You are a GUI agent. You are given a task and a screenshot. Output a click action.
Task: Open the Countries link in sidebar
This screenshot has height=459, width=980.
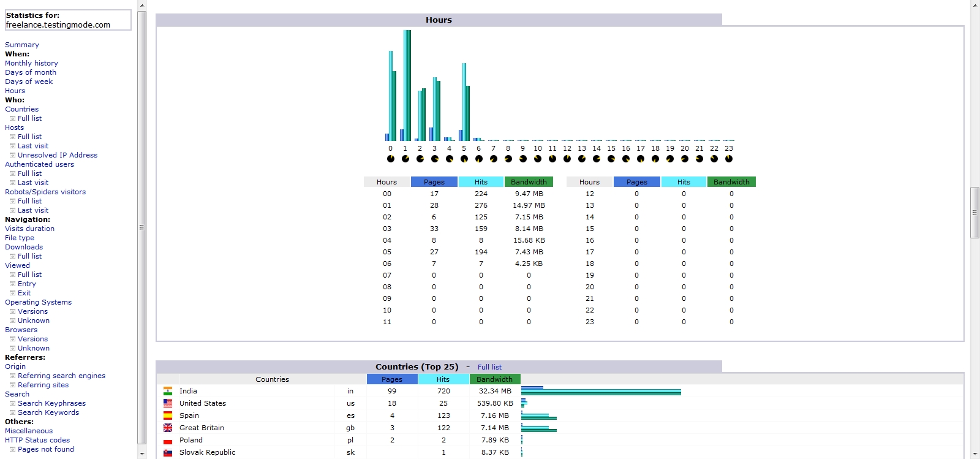(x=21, y=109)
